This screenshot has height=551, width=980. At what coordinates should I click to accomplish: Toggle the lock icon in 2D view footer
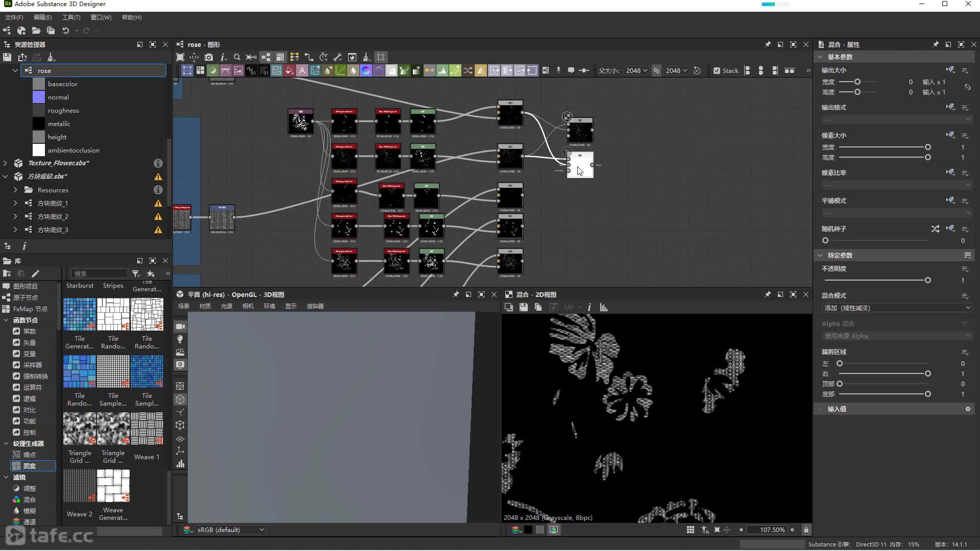tap(806, 530)
